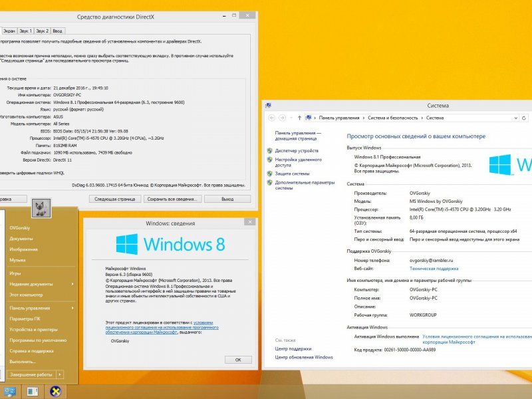Refresh the System window address bar

point(524,118)
